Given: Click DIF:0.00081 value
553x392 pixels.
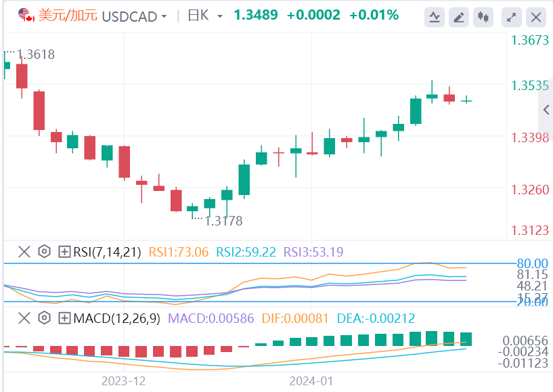Looking at the screenshot, I should click(295, 318).
